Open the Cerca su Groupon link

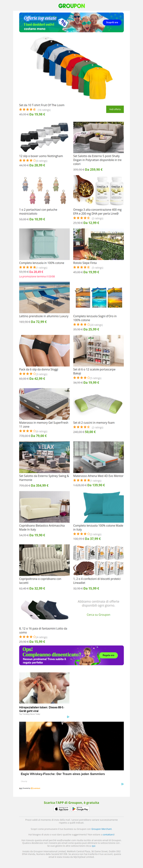tap(98, 615)
